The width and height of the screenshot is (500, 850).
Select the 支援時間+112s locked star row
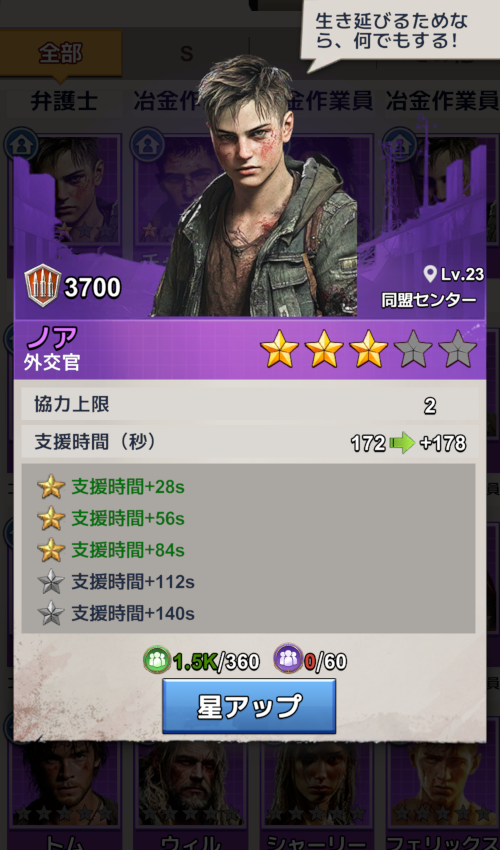point(248,582)
